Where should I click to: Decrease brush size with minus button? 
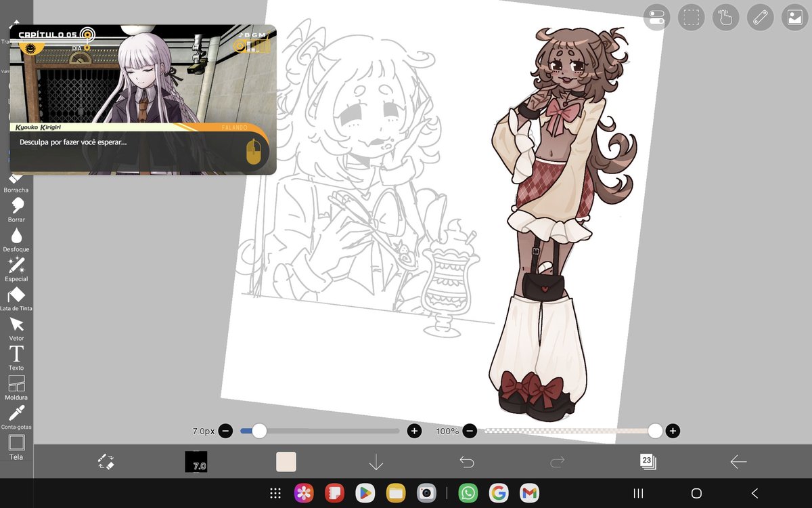(x=226, y=431)
